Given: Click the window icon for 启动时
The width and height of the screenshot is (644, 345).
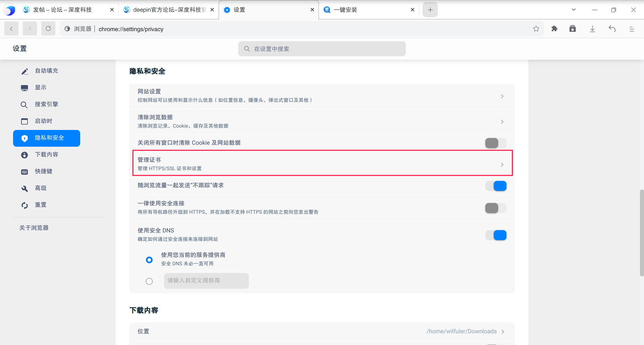Looking at the screenshot, I should click(24, 121).
